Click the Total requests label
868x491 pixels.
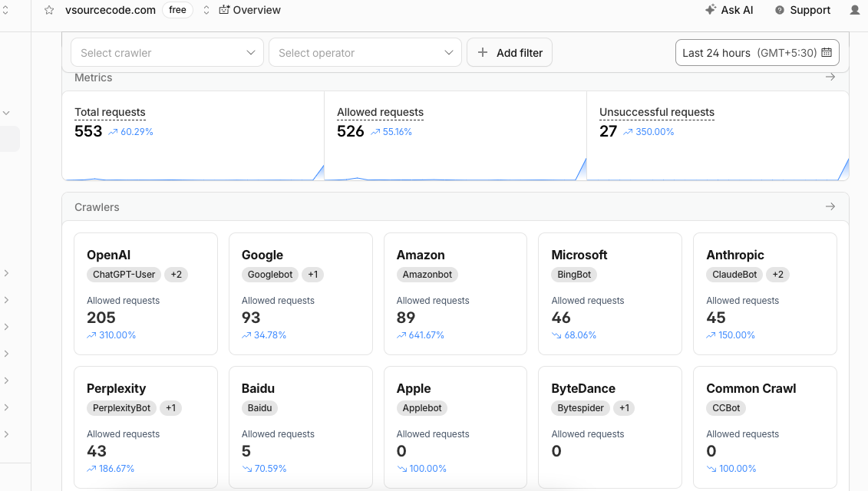(110, 112)
